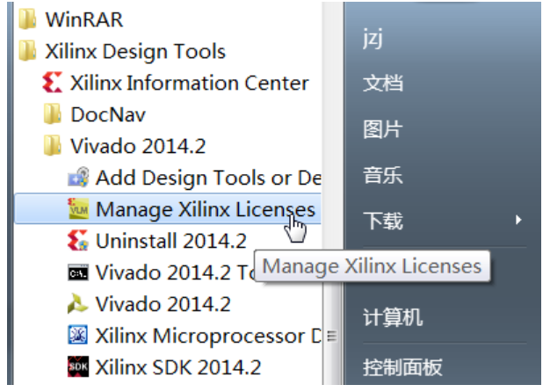This screenshot has width=550, height=392.
Task: Open 计算机 (Computer) link
Action: coord(393,317)
